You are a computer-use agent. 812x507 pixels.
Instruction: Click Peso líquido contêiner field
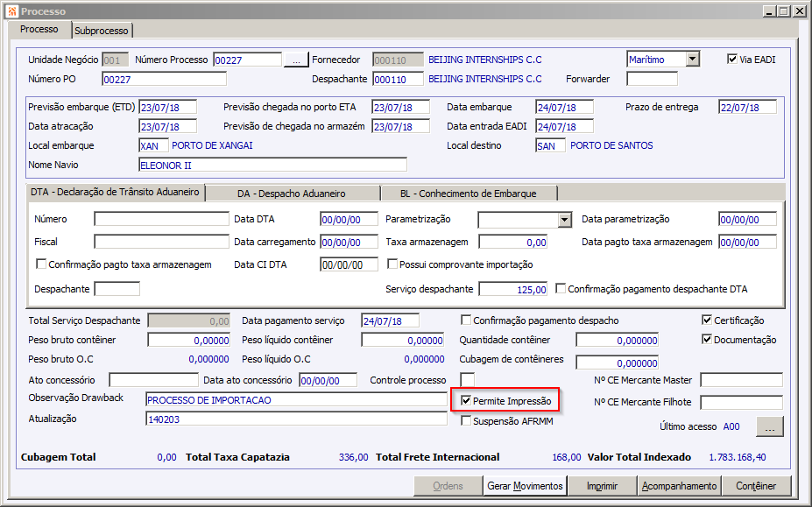tap(403, 340)
